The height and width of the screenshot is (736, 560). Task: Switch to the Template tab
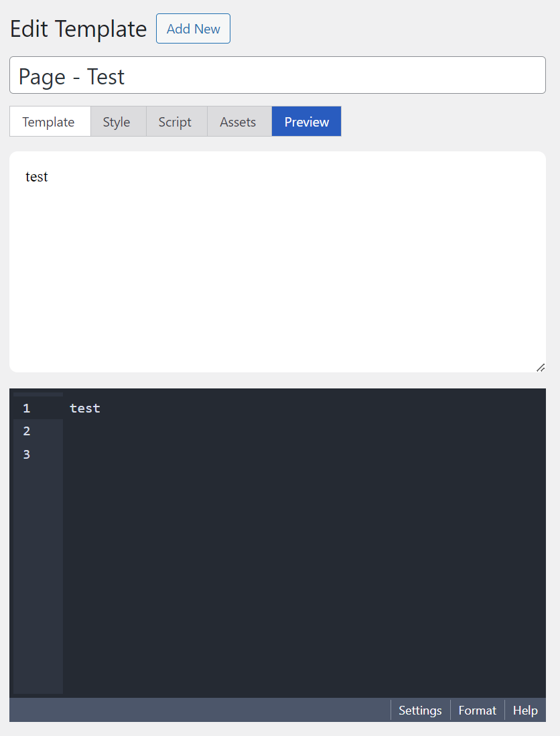tap(50, 122)
